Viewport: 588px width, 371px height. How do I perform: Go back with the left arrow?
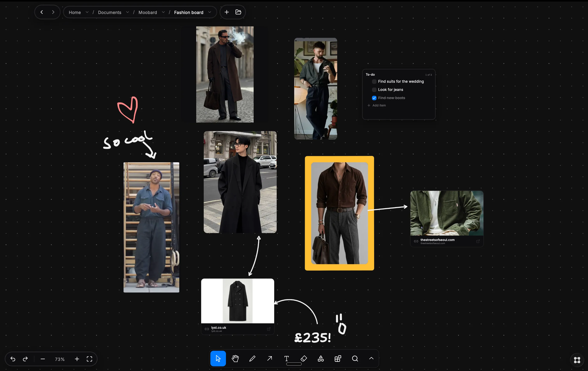(42, 12)
